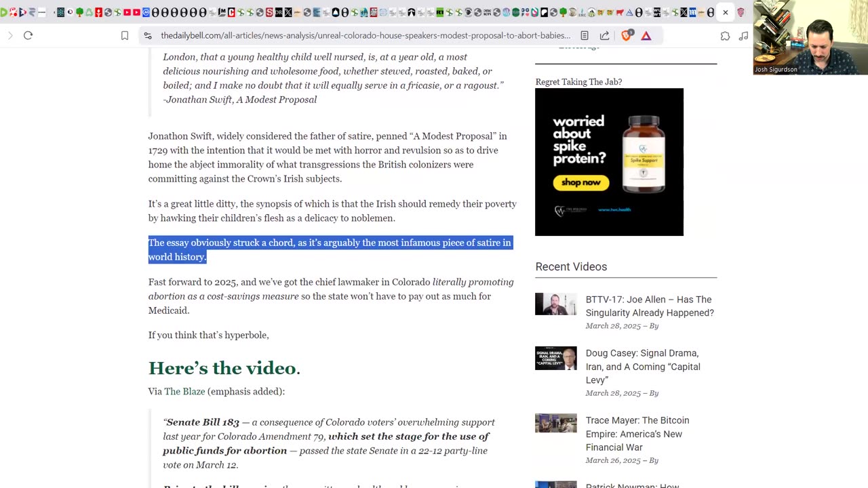The width and height of the screenshot is (868, 488).
Task: Open the Brave Shields lion icon
Action: (627, 35)
